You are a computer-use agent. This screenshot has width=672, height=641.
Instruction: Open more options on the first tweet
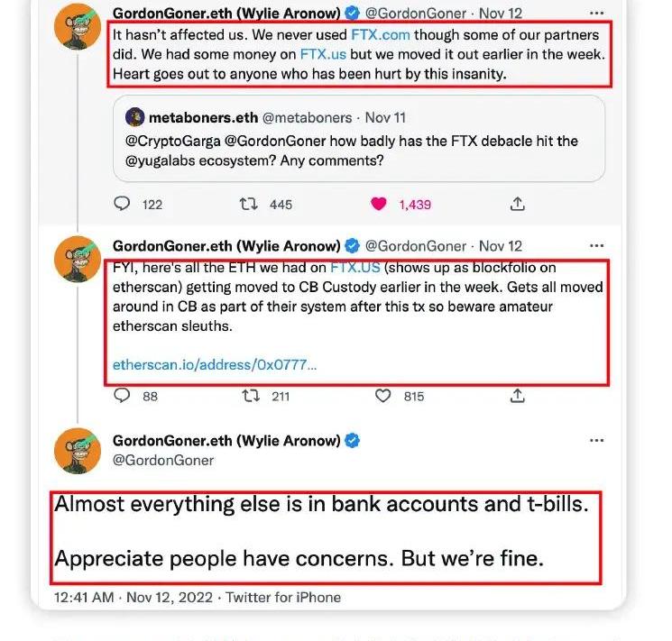click(596, 14)
